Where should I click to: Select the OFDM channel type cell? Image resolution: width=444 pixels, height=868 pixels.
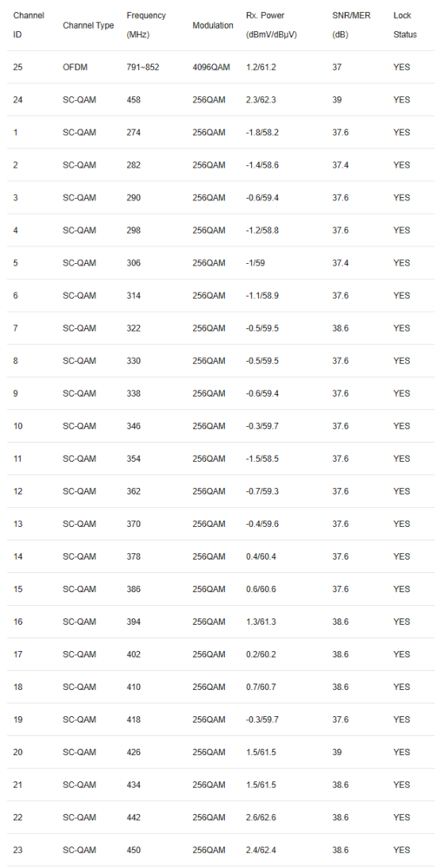click(76, 67)
